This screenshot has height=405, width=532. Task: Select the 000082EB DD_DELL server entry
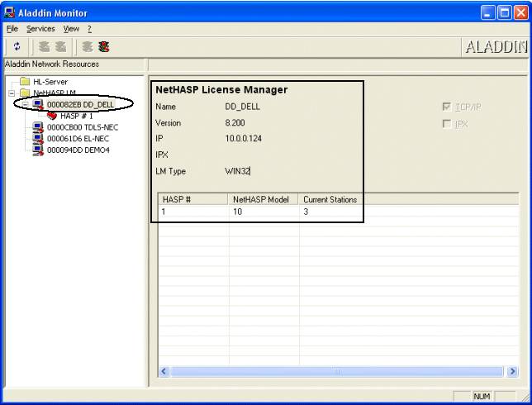click(80, 104)
